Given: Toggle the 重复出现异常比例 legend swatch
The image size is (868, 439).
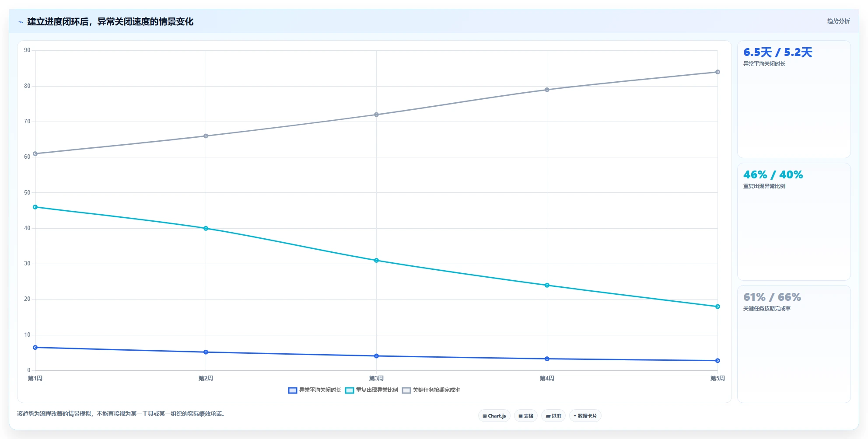Looking at the screenshot, I should [x=350, y=390].
